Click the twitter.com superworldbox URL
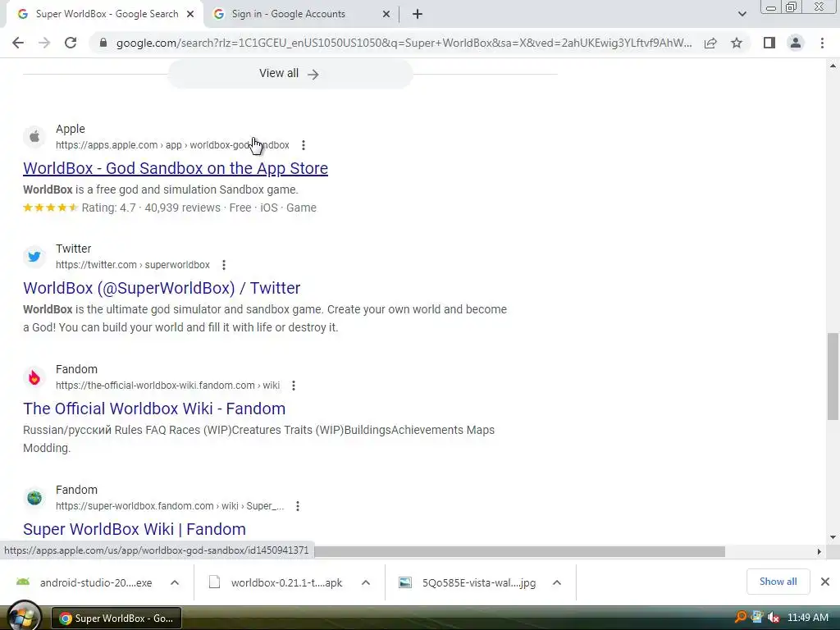Image resolution: width=840 pixels, height=630 pixels. coord(132,265)
